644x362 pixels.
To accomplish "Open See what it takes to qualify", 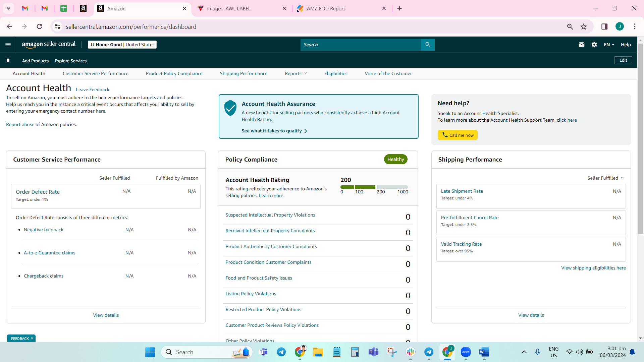I will coord(274,131).
